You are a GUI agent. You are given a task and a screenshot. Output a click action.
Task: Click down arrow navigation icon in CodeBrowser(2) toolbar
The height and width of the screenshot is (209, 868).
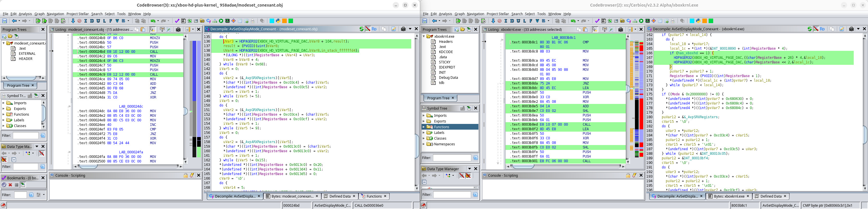(493, 21)
